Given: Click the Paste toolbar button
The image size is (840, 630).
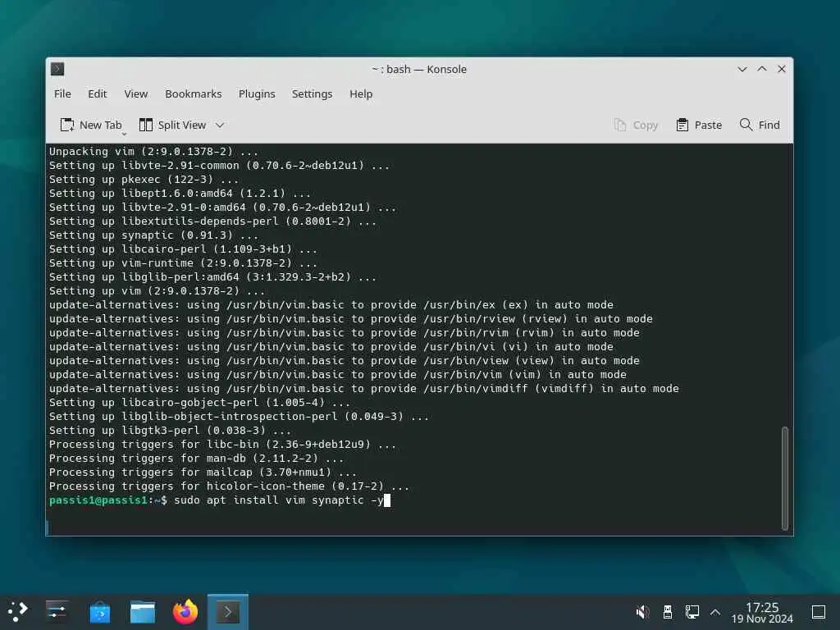Looking at the screenshot, I should 699,125.
